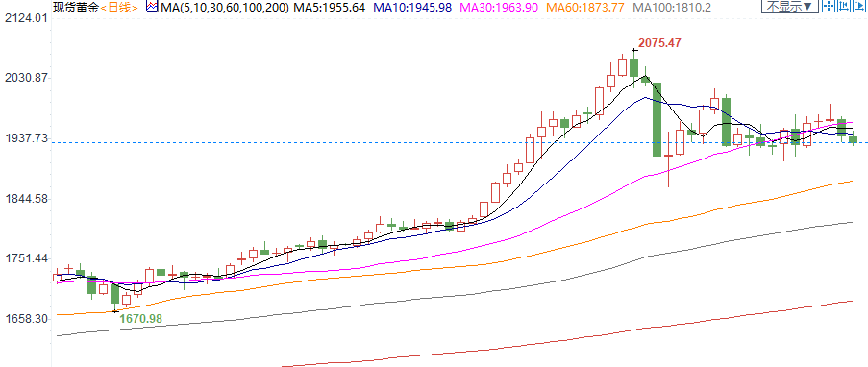Click the MA(5,10,30,60,100,200) indicator label
This screenshot has height=367, width=868.
(x=225, y=7)
